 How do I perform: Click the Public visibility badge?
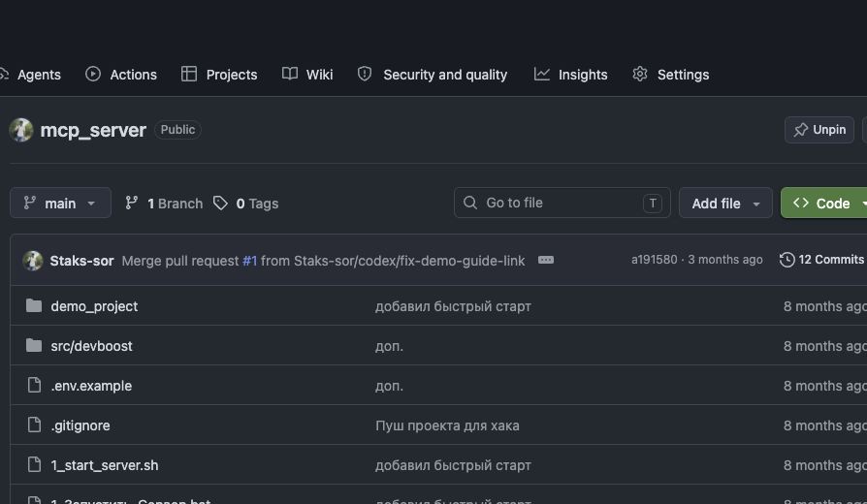(177, 129)
